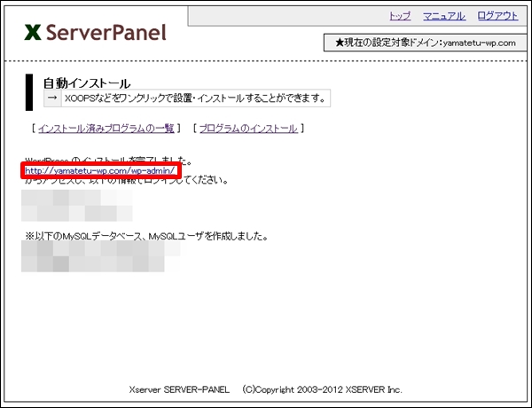Click the MySQLデータベース creation notice text
The width and height of the screenshot is (532, 408).
coord(146,236)
